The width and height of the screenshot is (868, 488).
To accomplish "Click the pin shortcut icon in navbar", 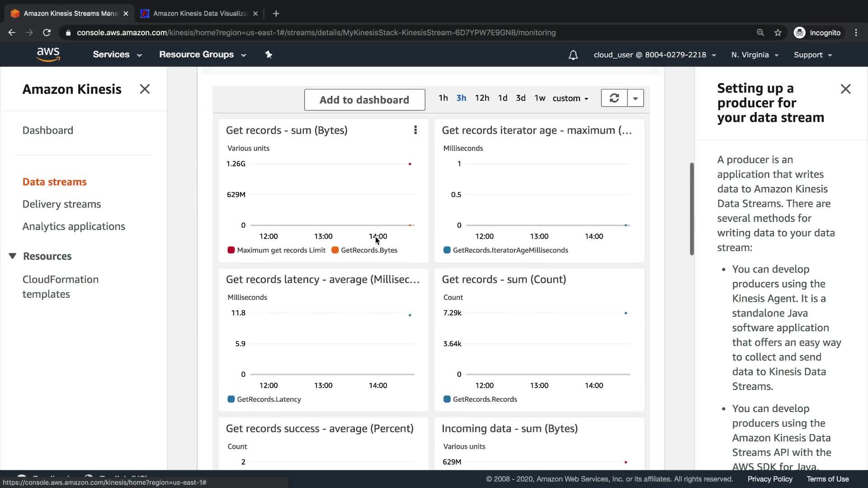I will click(269, 55).
